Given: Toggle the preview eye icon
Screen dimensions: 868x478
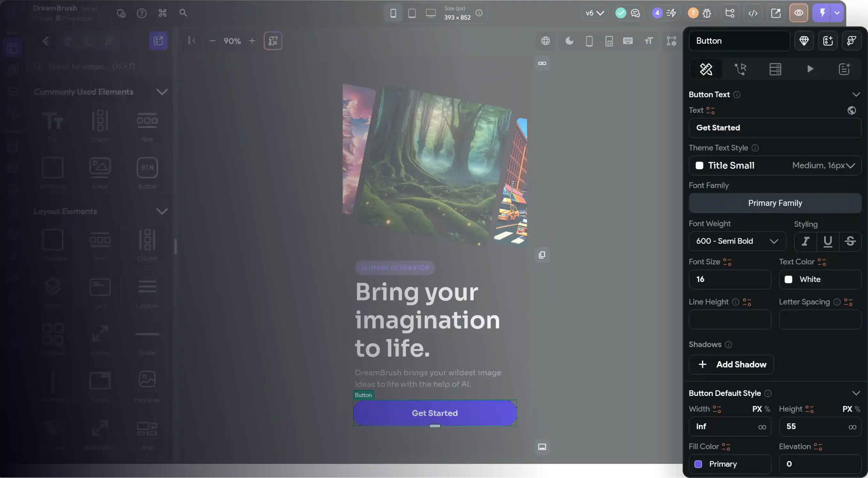Looking at the screenshot, I should pos(799,13).
